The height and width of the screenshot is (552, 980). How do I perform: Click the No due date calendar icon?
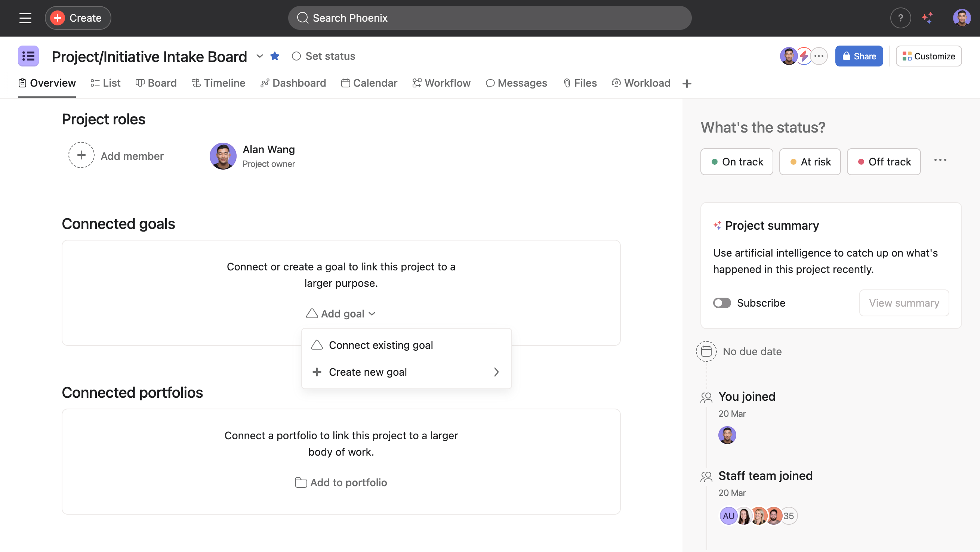tap(706, 351)
